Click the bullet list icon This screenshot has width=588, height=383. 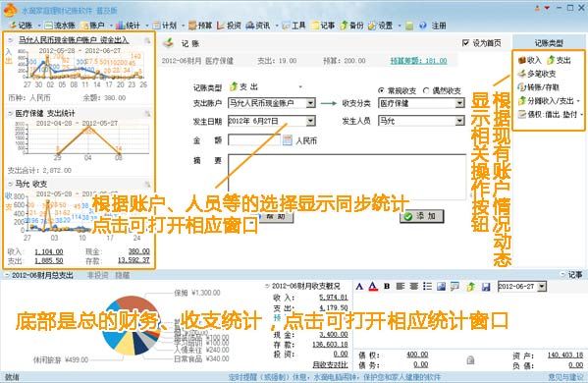(427, 286)
